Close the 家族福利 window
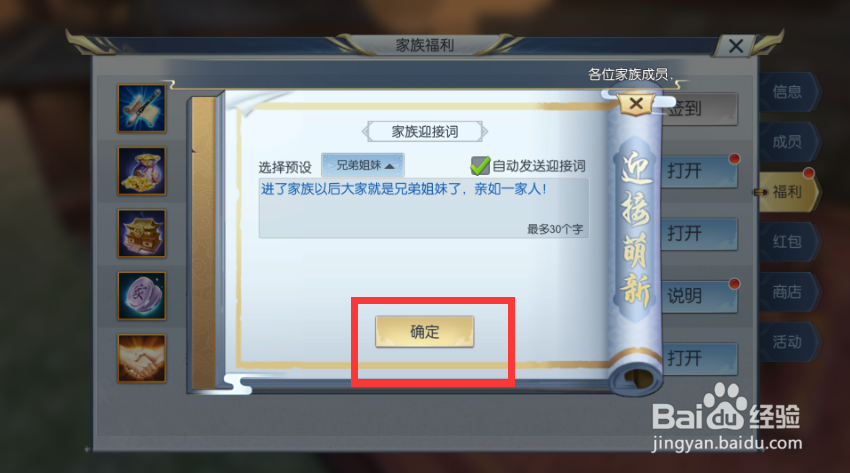 click(736, 46)
